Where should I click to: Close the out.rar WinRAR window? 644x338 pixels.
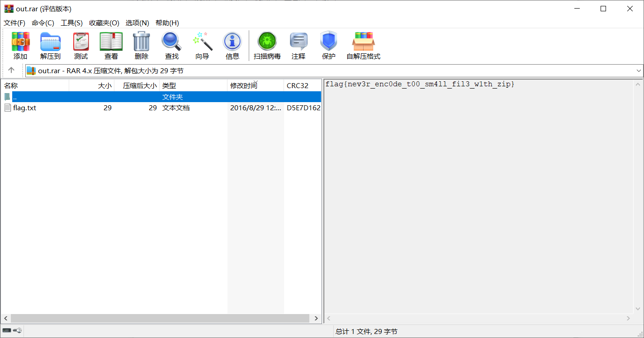point(630,9)
